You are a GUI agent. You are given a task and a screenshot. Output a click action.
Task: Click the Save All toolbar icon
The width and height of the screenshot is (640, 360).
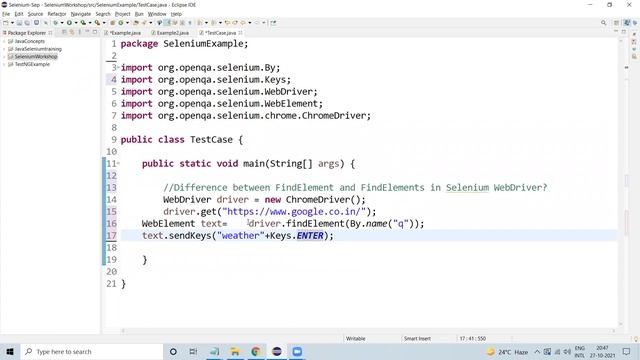click(x=27, y=23)
